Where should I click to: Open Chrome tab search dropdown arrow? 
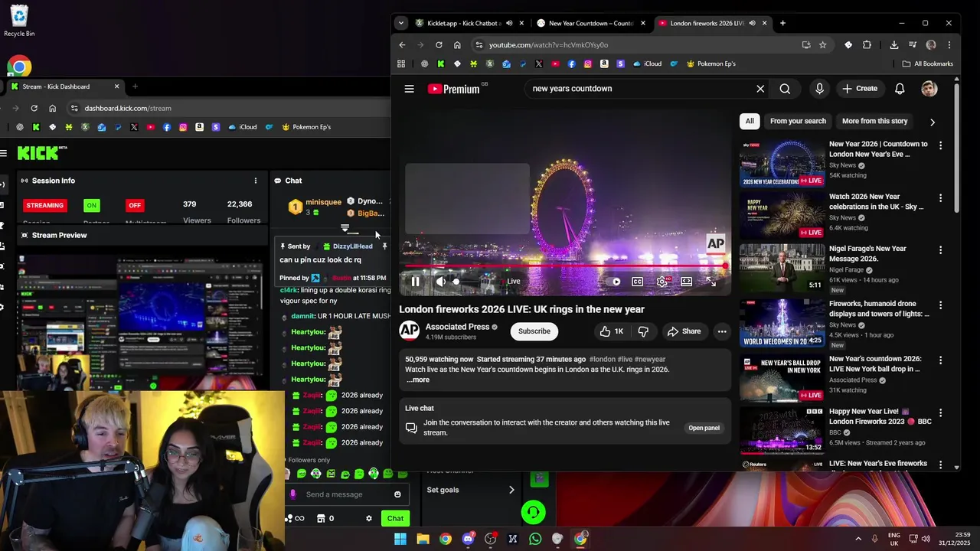tap(400, 23)
